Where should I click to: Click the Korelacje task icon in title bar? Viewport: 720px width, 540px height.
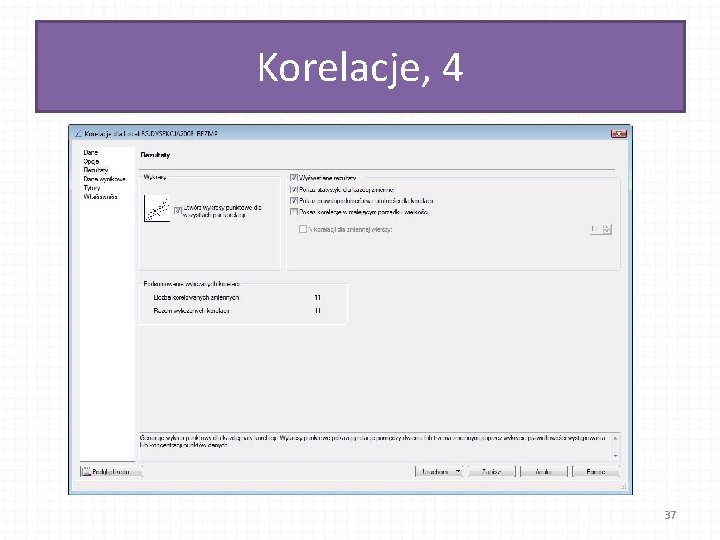click(x=78, y=134)
